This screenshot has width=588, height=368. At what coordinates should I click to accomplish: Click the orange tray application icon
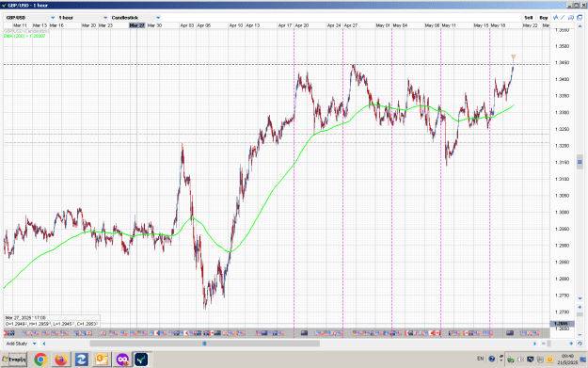pos(549,360)
